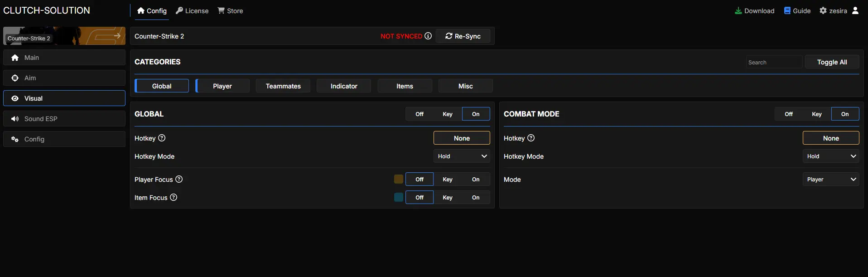Click the NOT SYNCED info icon
This screenshot has height=277, width=868.
(428, 36)
